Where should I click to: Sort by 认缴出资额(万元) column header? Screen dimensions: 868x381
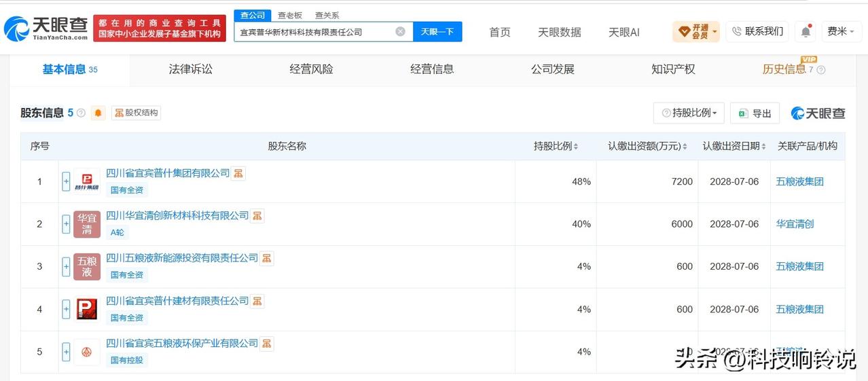[x=647, y=146]
